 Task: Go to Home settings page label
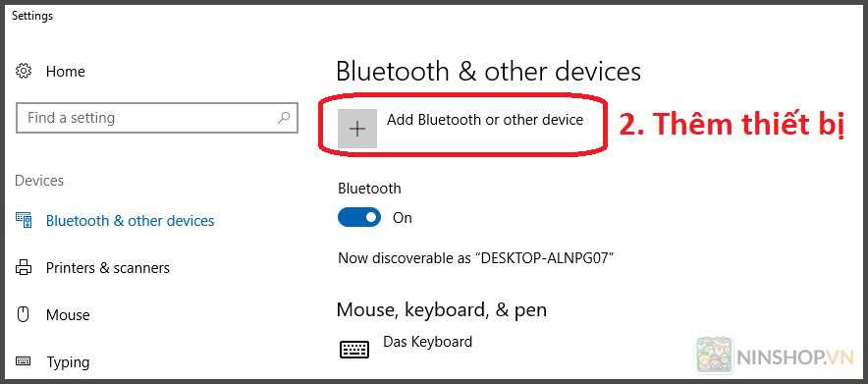(66, 72)
